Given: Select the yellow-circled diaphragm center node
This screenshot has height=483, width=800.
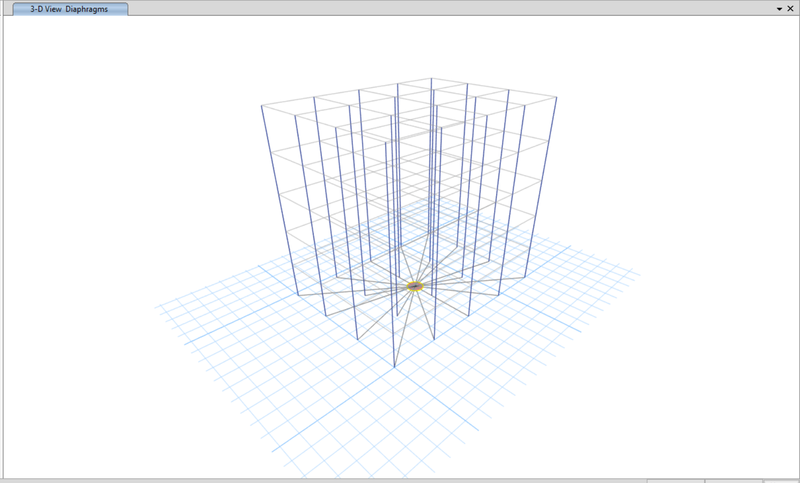Looking at the screenshot, I should (x=415, y=287).
